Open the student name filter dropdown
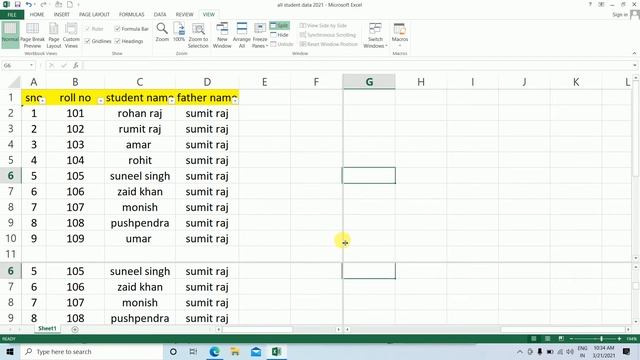Screen dimensions: 640x360 (x=171, y=100)
